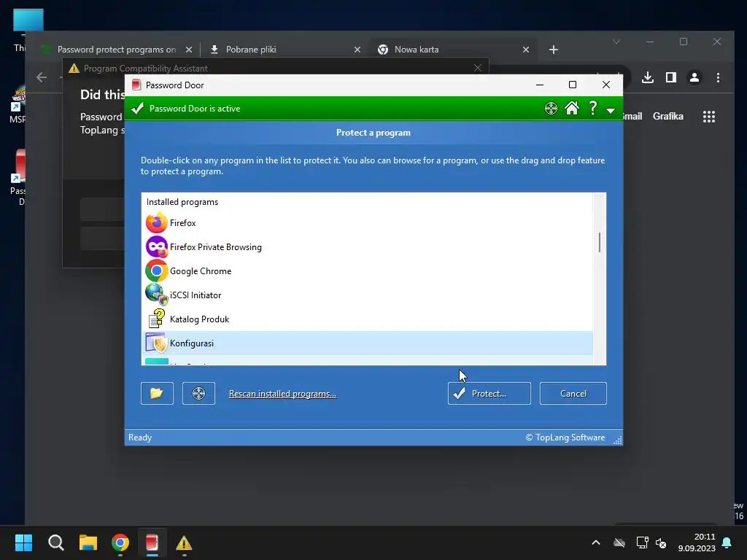Select Firefox Private Browsing entry
The image size is (747, 560).
[367, 247]
